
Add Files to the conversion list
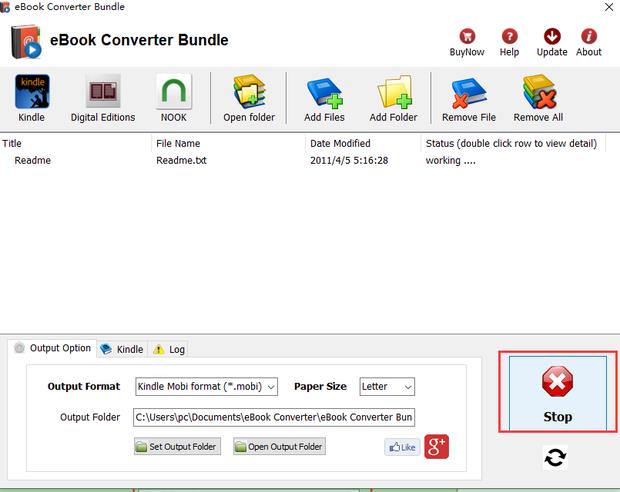pos(324,98)
